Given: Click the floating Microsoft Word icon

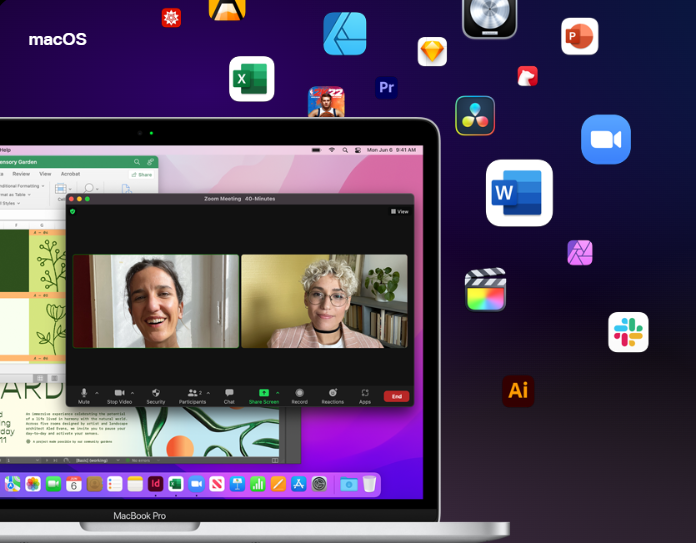Looking at the screenshot, I should (x=519, y=193).
